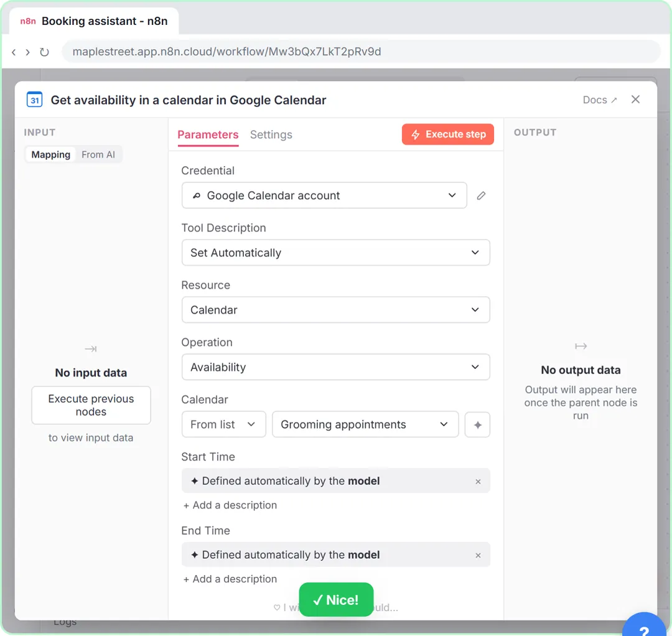This screenshot has width=672, height=636.
Task: Go forward in browser history
Action: 28,52
